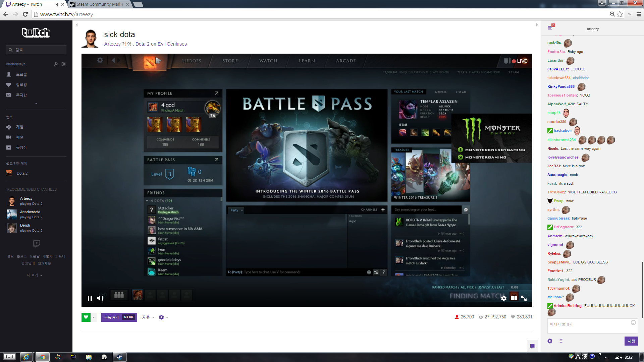Image resolution: width=644 pixels, height=362 pixels.
Task: Toggle the IME 漢 Hanja mode button
Action: tap(585, 357)
